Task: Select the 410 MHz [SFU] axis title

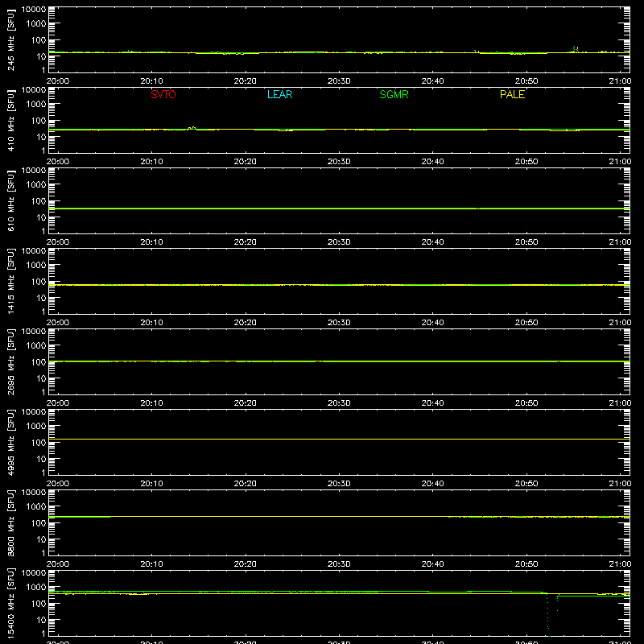Action: tap(10, 120)
